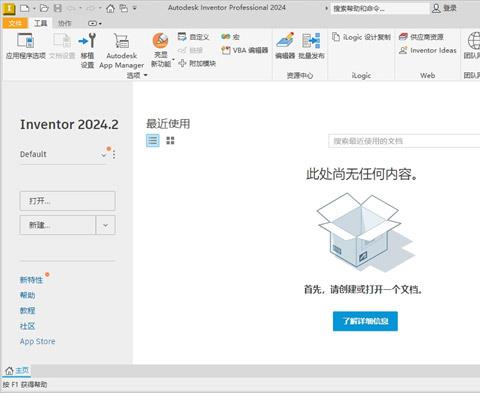Open the Default project three-dot menu
The height and width of the screenshot is (393, 480).
coord(114,155)
